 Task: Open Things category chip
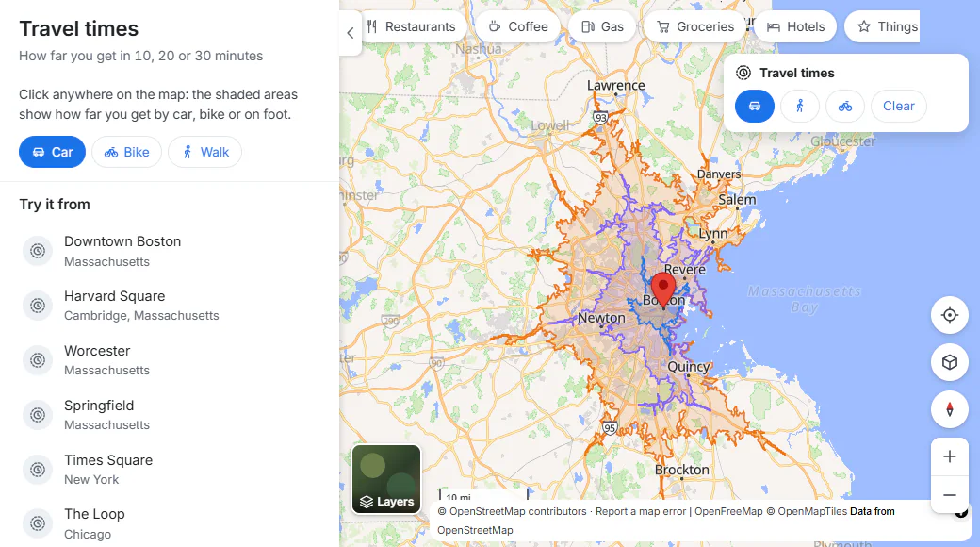point(883,27)
